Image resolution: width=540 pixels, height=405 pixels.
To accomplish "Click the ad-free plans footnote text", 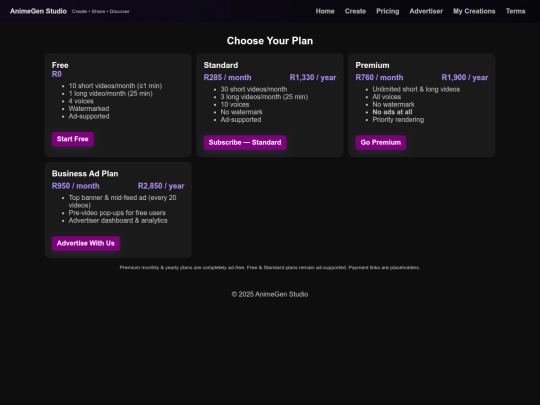I will [x=270, y=268].
